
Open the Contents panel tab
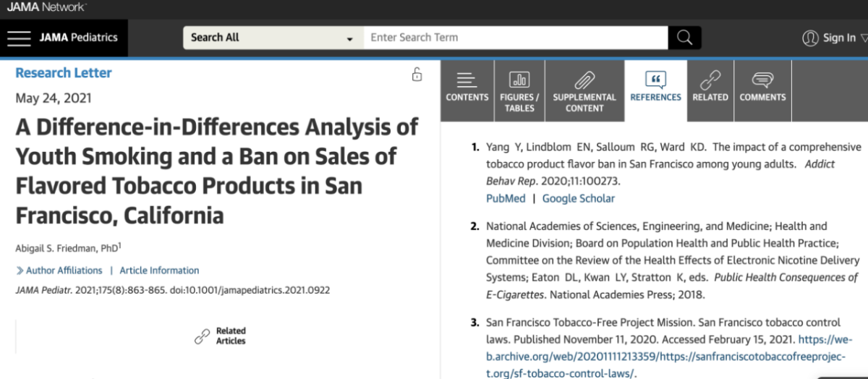click(467, 90)
